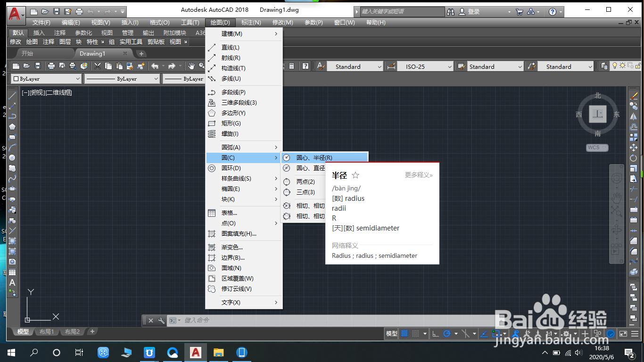644x362 pixels.
Task: Select the Pan hand tool
Action: pos(191,66)
